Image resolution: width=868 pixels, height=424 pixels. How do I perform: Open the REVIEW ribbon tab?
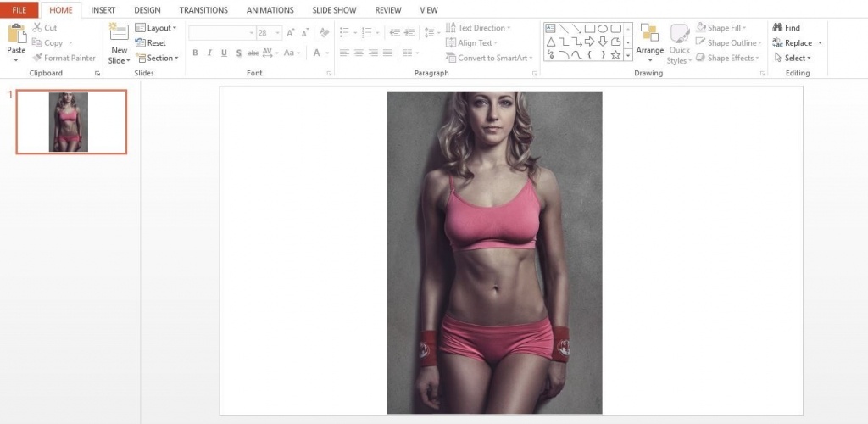(388, 10)
